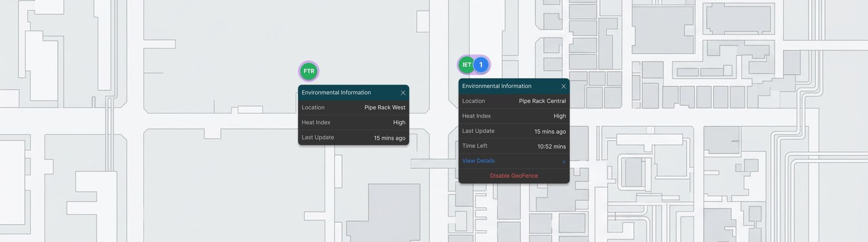
Task: Open the View Details link
Action: (478, 161)
